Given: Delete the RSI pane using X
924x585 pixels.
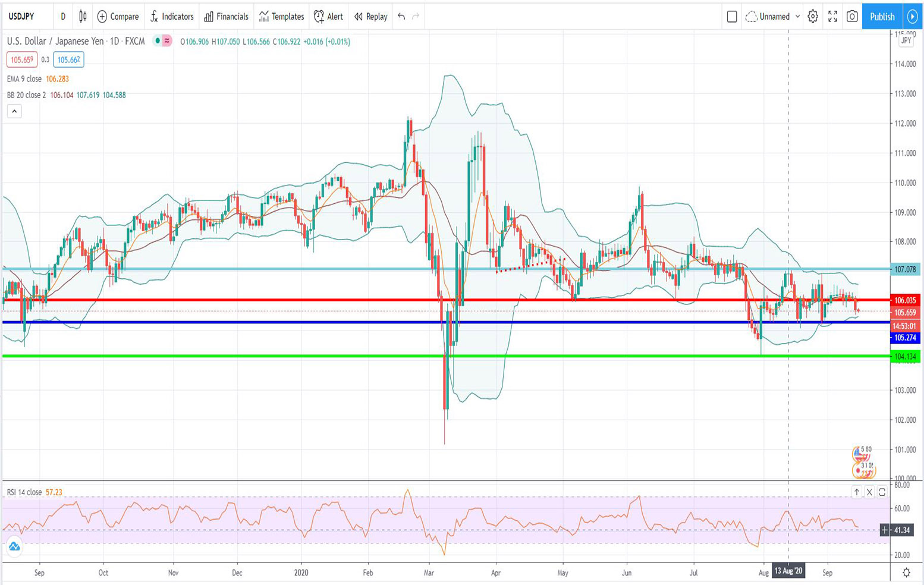Looking at the screenshot, I should [869, 492].
